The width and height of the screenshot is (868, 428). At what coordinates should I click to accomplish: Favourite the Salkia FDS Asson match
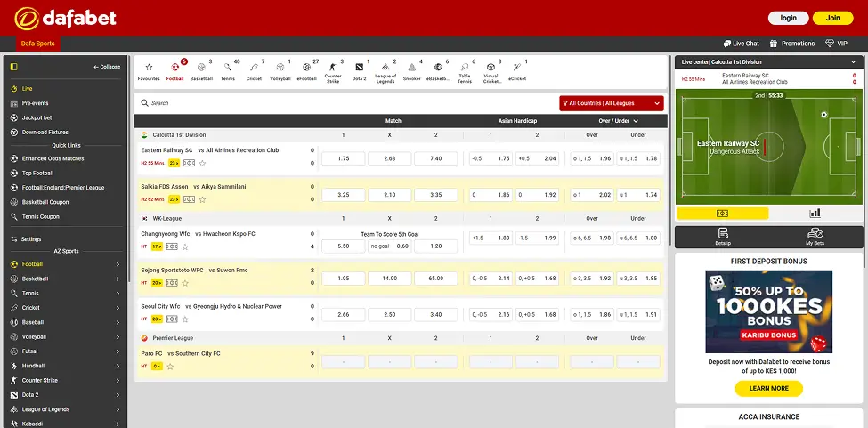[203, 199]
